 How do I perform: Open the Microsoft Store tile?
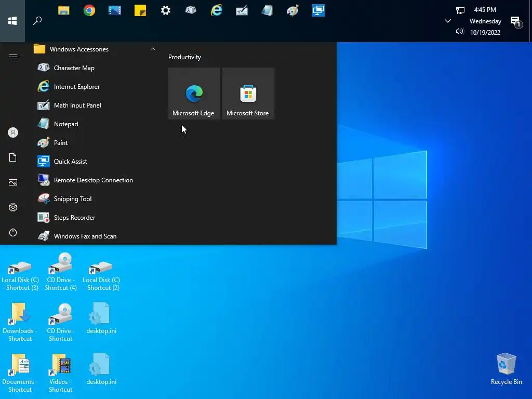click(x=248, y=94)
